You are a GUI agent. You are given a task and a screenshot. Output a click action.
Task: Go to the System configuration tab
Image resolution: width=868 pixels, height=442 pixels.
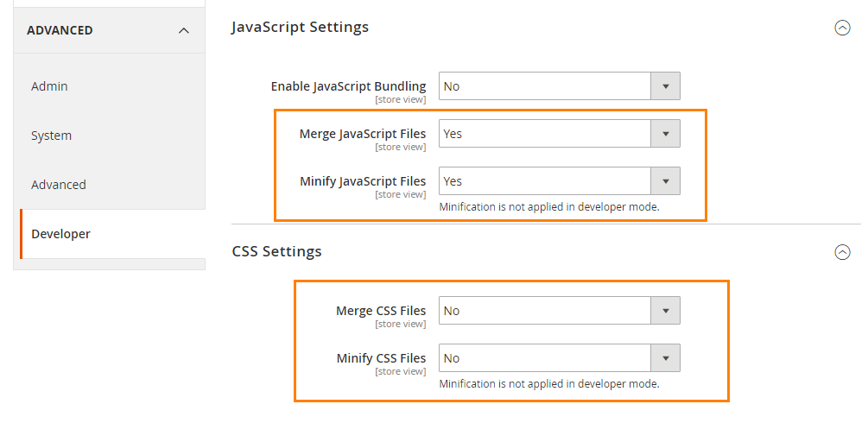click(52, 136)
